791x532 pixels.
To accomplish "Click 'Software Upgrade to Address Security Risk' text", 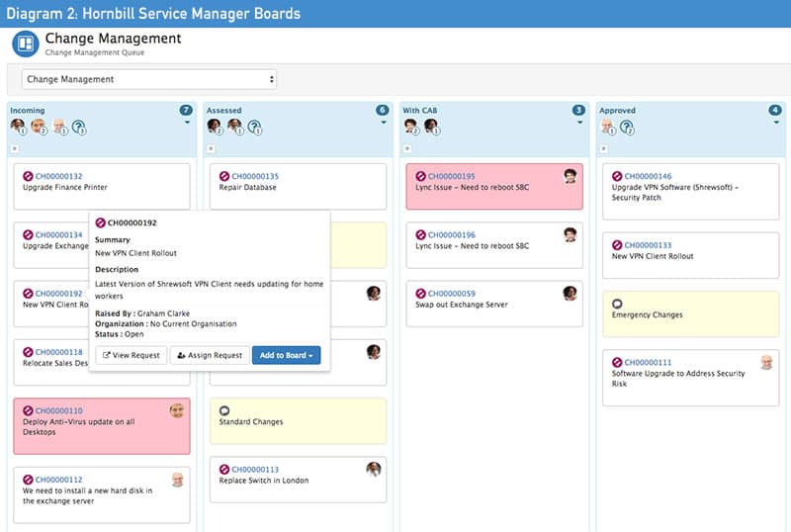I will (x=678, y=378).
